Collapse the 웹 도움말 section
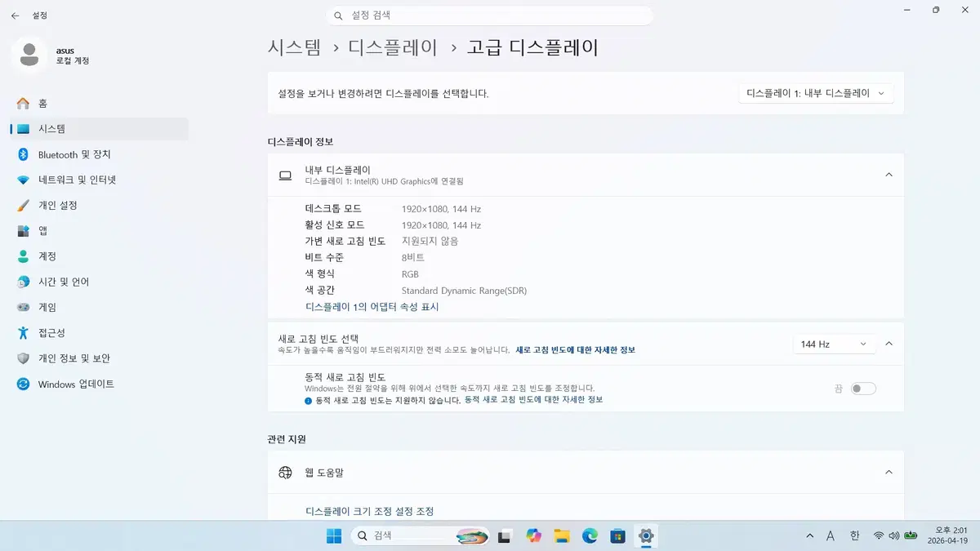Image resolution: width=980 pixels, height=551 pixels. point(889,472)
